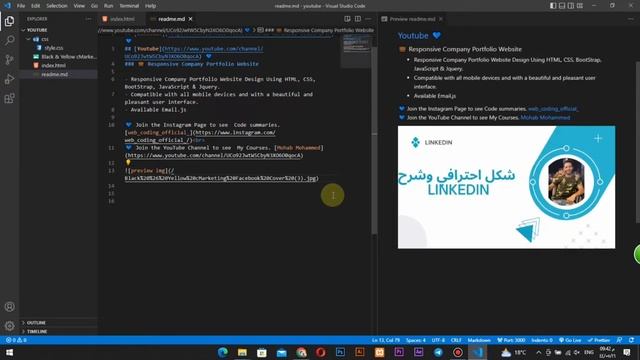Open Microsoft Edge from taskbar
This screenshot has width=640, height=360.
point(222,352)
